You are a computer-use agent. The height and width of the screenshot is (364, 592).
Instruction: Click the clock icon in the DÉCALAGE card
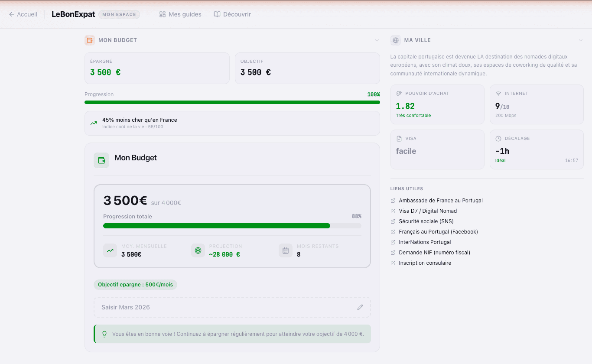point(499,138)
